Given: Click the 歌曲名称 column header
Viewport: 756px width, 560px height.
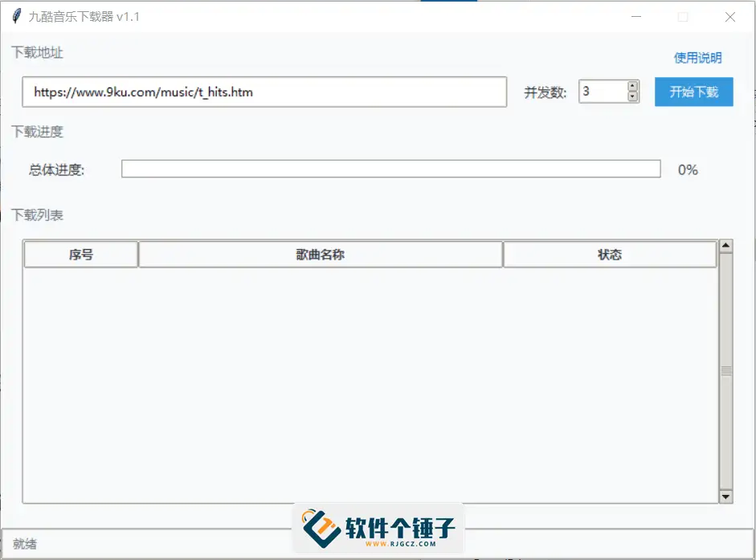Looking at the screenshot, I should (320, 254).
